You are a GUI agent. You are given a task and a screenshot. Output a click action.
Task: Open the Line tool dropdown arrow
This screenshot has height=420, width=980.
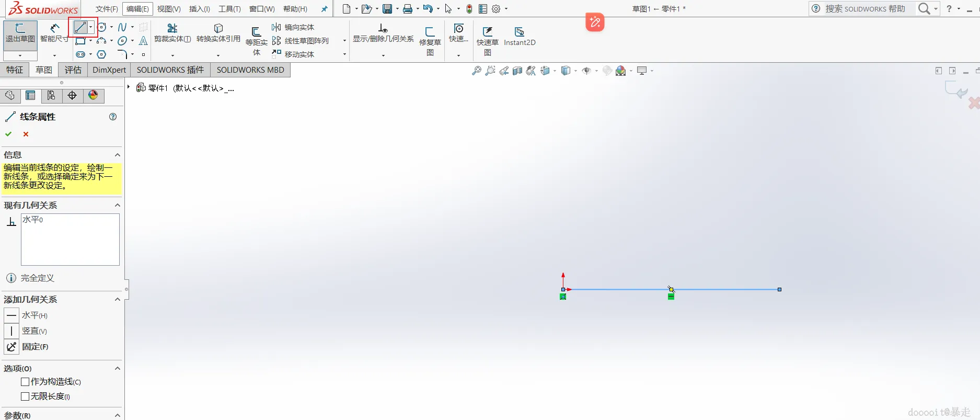point(91,27)
